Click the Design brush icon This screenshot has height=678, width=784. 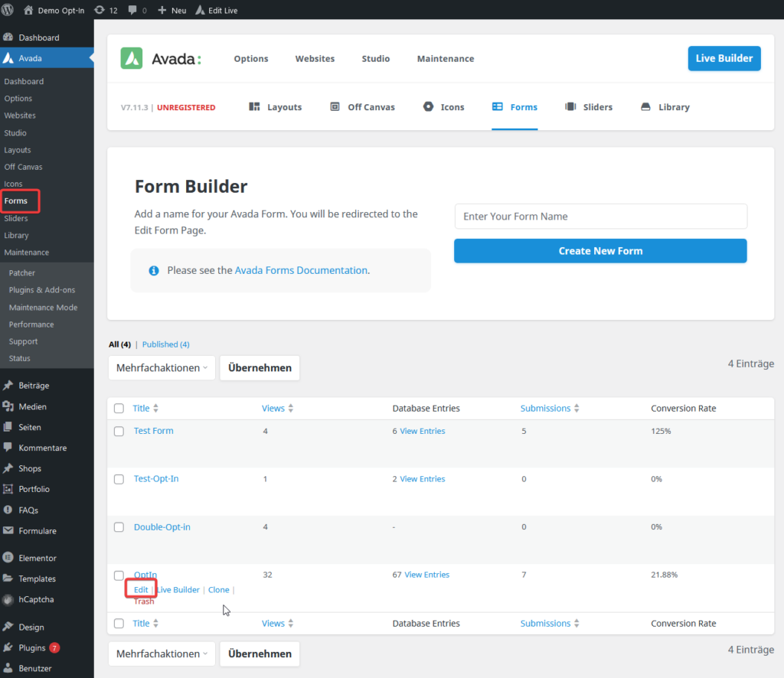point(8,627)
